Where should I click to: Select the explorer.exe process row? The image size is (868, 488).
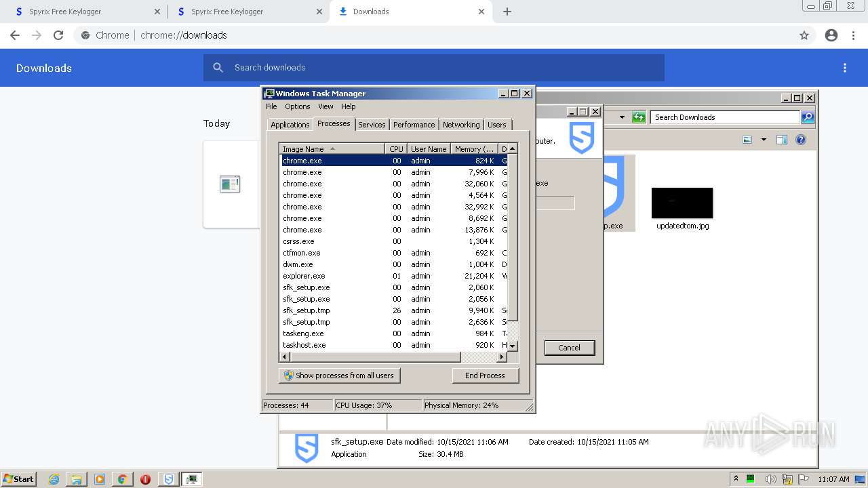[x=394, y=276]
